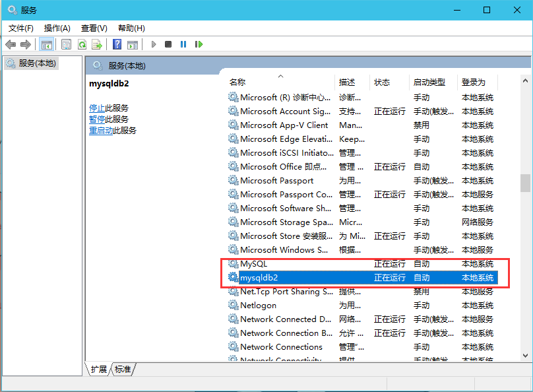Click the 暂停 service link

pos(97,119)
